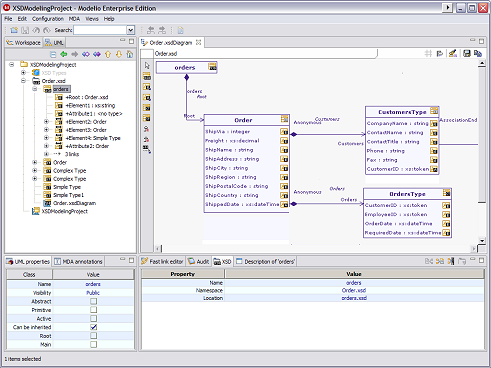Collapse the Order.xsd tree node
Screen dimensions: 491x368
[x=23, y=81]
